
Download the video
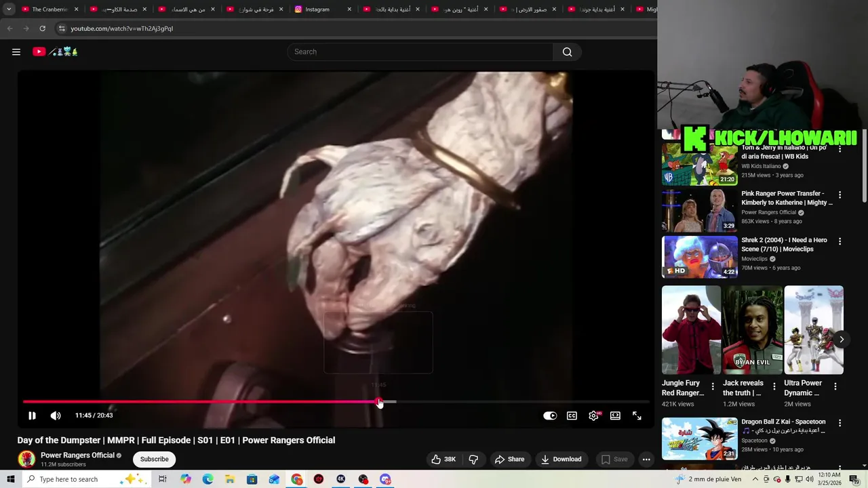(561, 459)
